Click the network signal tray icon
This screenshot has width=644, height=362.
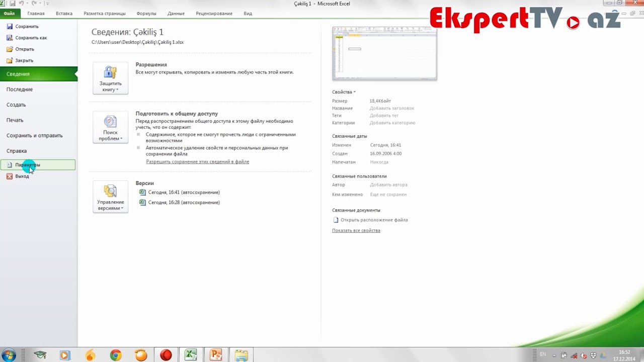point(574,355)
